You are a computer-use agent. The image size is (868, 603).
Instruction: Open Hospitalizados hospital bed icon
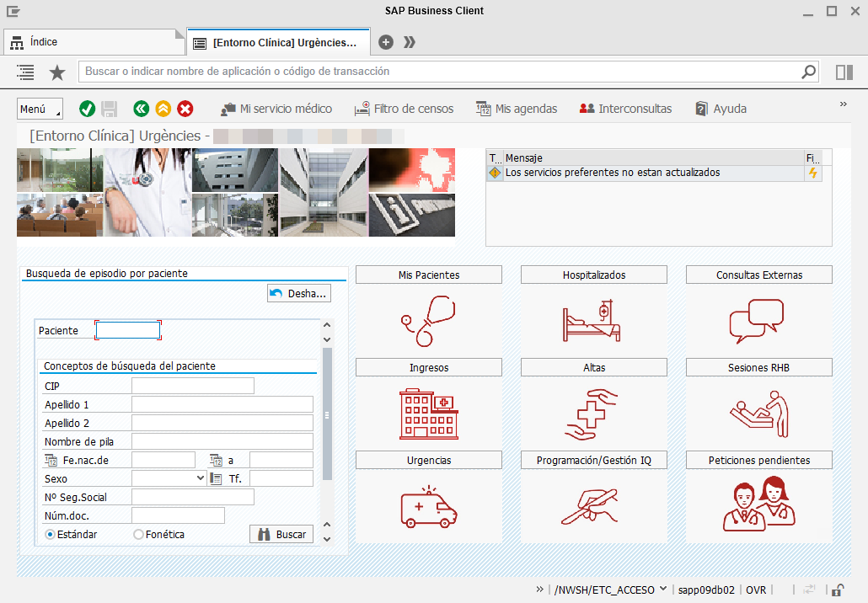pyautogui.click(x=593, y=321)
